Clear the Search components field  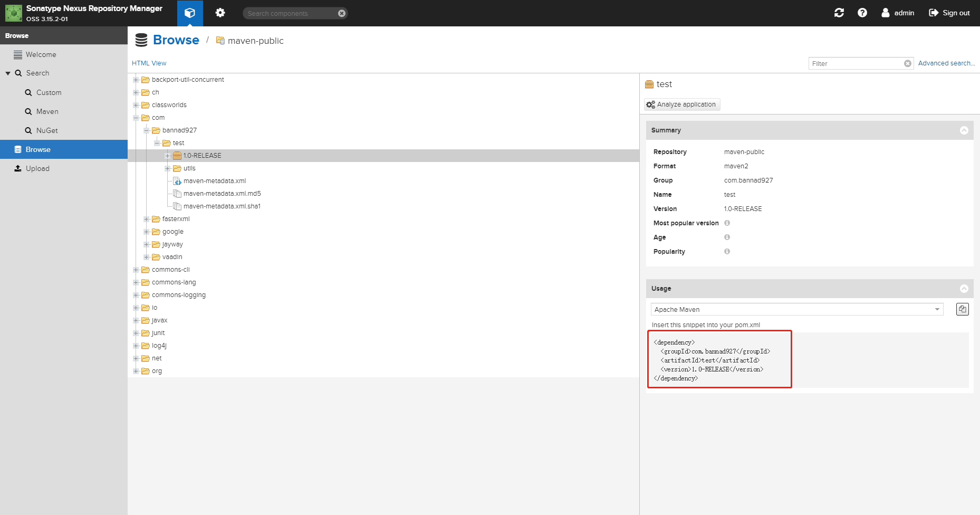pos(342,13)
